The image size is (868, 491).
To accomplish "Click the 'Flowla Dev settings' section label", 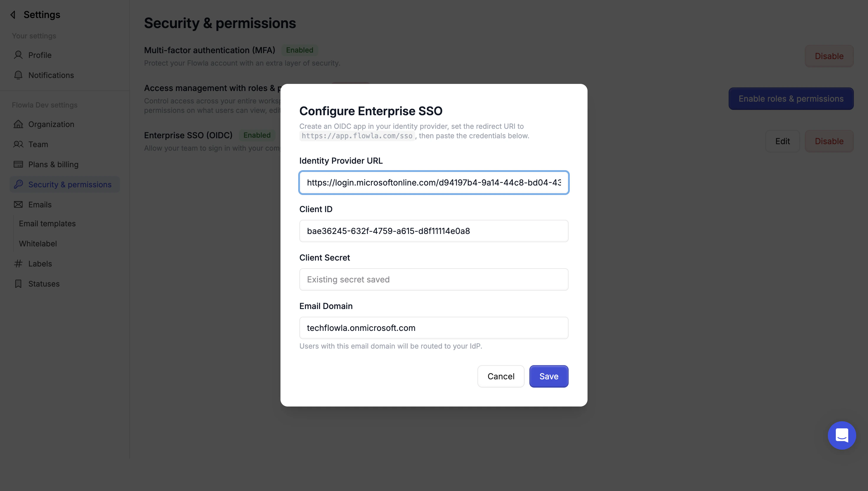I will [x=45, y=105].
